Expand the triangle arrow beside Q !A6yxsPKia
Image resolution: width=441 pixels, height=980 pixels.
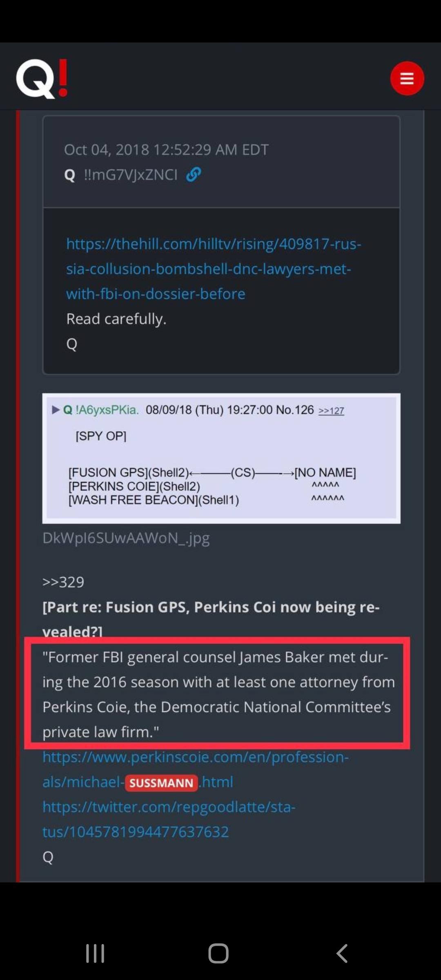coord(56,410)
